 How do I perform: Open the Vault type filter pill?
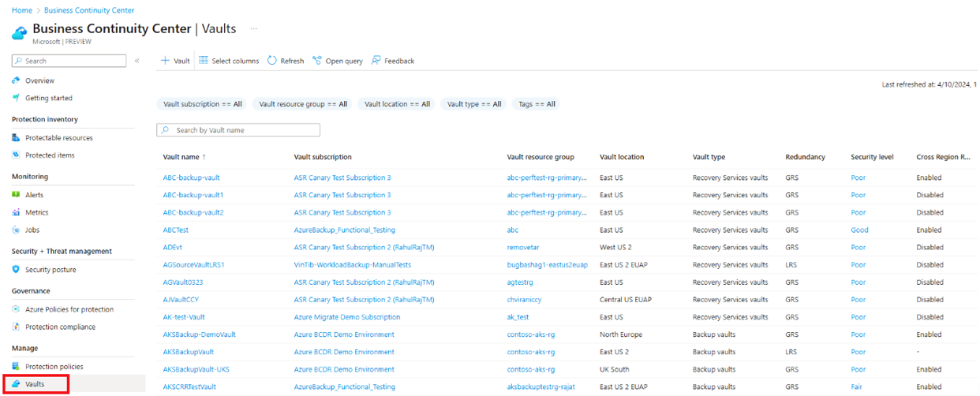point(473,104)
